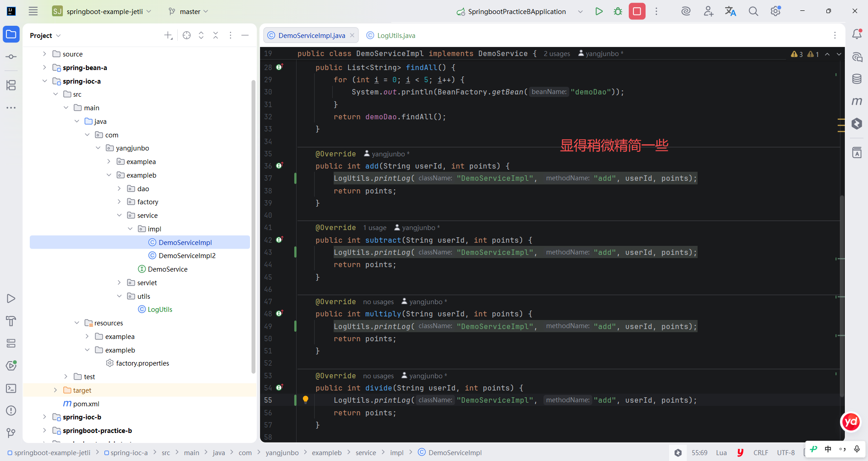Open IDE settings gear
This screenshot has width=868, height=461.
coord(776,11)
